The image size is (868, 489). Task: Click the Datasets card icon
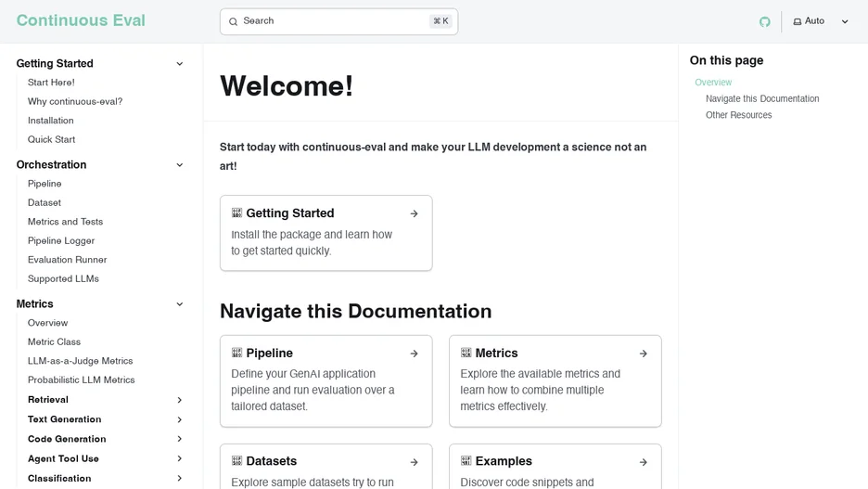tap(236, 461)
